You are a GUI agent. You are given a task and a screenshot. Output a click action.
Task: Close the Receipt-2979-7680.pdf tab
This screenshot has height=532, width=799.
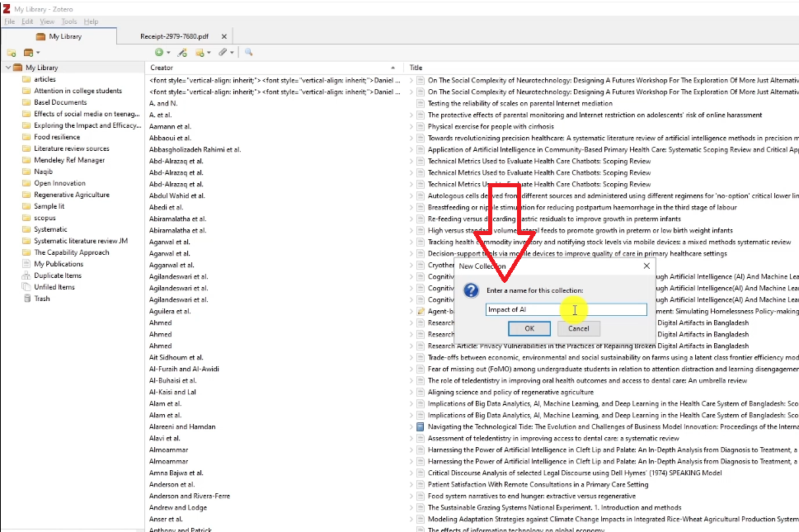point(224,36)
